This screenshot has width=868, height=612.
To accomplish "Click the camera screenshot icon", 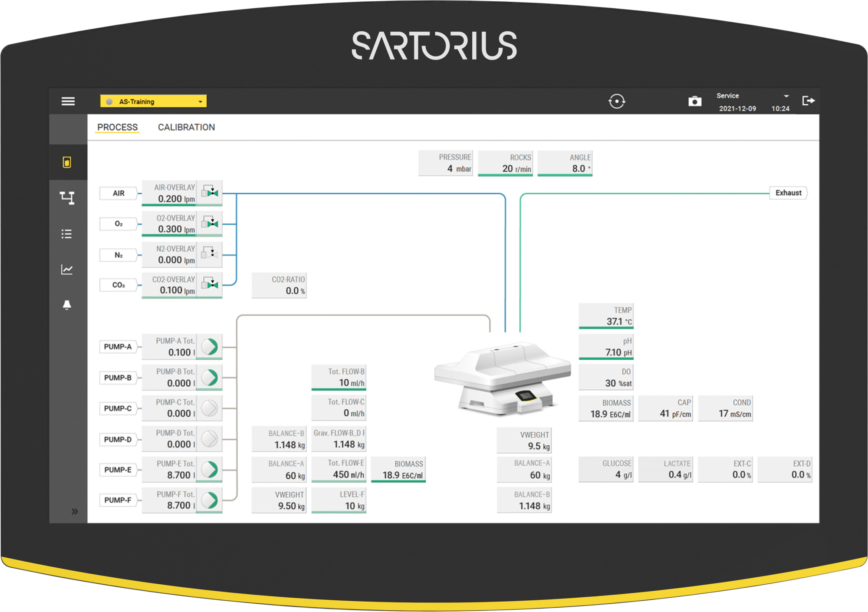I will pyautogui.click(x=694, y=101).
